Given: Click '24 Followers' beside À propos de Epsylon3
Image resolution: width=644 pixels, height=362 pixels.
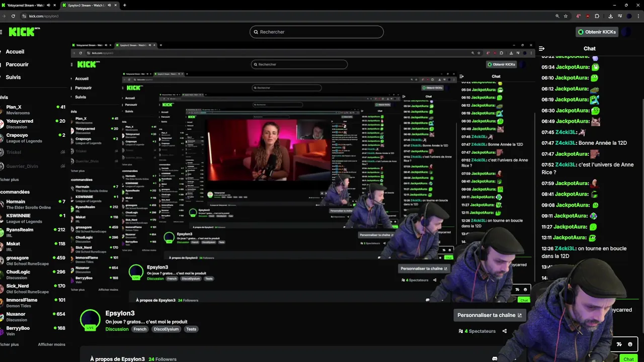Looking at the screenshot, I should [163, 359].
